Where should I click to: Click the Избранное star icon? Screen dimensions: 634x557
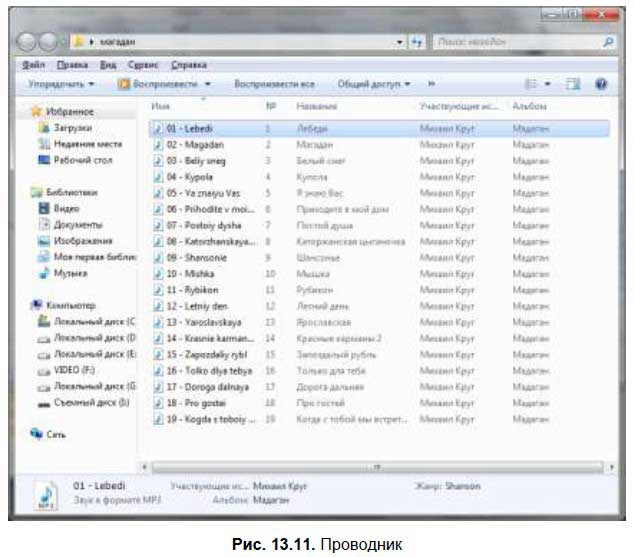[36, 111]
